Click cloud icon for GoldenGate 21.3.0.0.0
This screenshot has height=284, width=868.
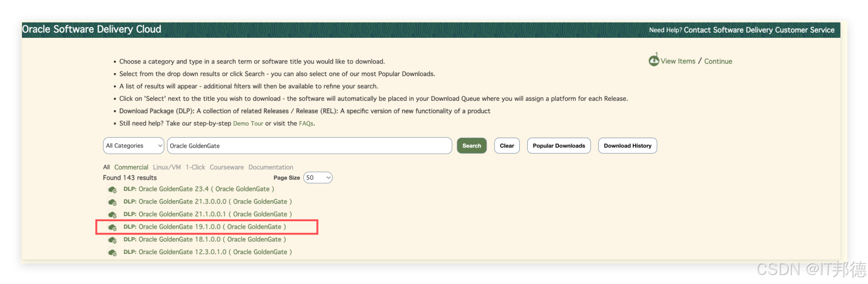pyautogui.click(x=112, y=202)
